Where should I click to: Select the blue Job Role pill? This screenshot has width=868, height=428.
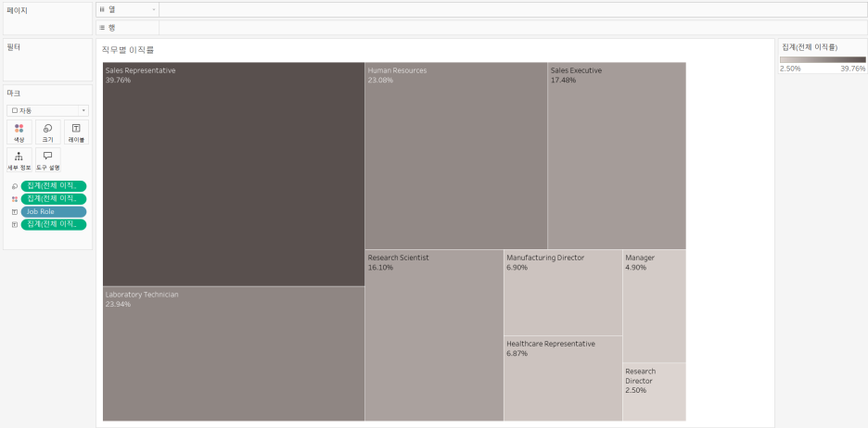[x=54, y=212]
